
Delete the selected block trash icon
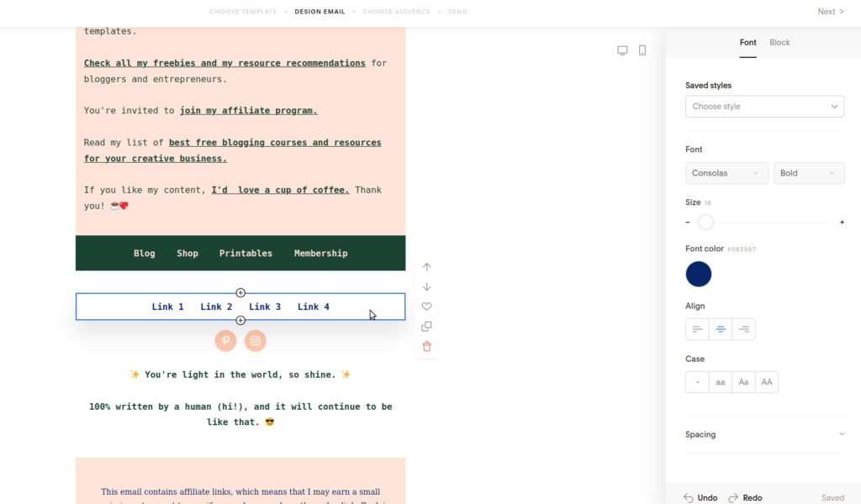click(426, 347)
